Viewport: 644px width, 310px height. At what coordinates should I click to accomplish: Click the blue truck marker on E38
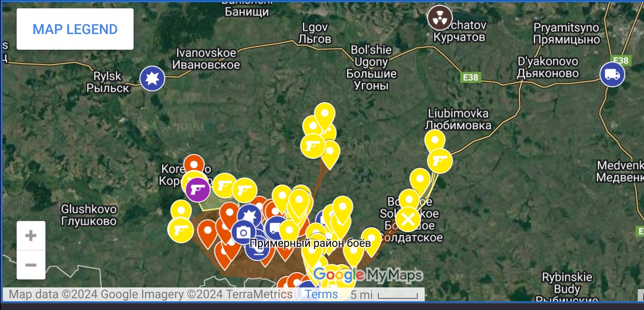point(612,74)
